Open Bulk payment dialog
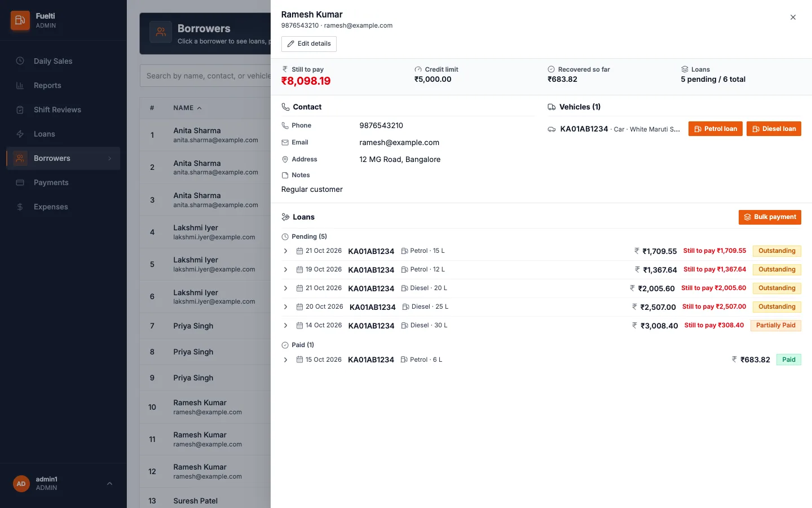The image size is (812, 508). [x=770, y=217]
